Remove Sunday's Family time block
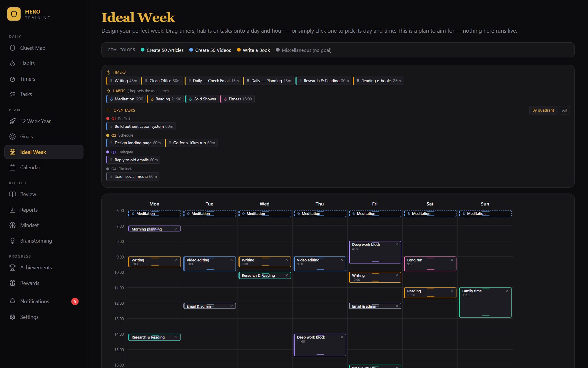 point(507,291)
